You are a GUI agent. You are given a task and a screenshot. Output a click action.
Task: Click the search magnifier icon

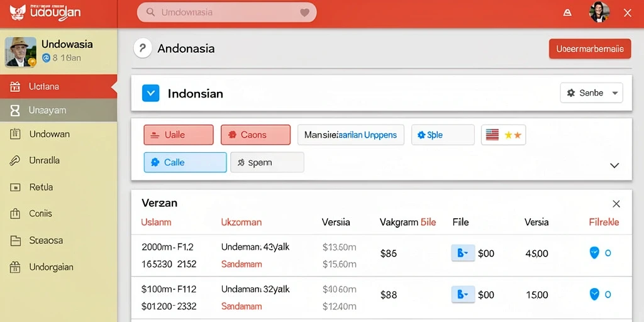pos(151,13)
